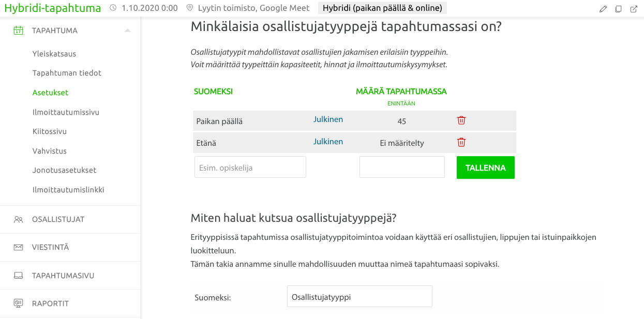This screenshot has width=644, height=319.
Task: Click the Osallistujat people icon
Action: pos(19,219)
